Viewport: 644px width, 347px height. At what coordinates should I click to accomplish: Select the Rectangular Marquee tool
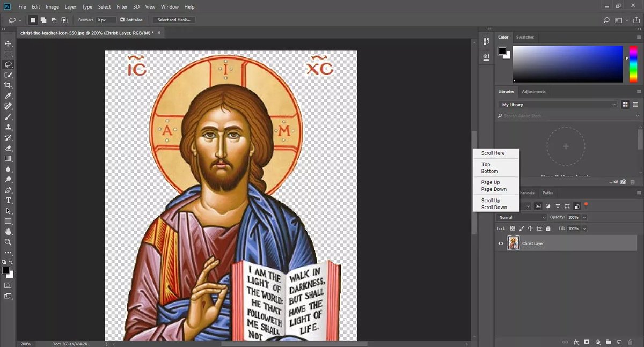click(x=8, y=54)
